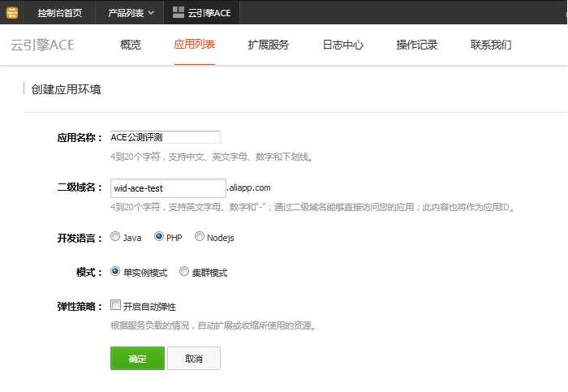The height and width of the screenshot is (392, 568).
Task: Enable 开启自动弹性 checkbox
Action: (x=115, y=305)
